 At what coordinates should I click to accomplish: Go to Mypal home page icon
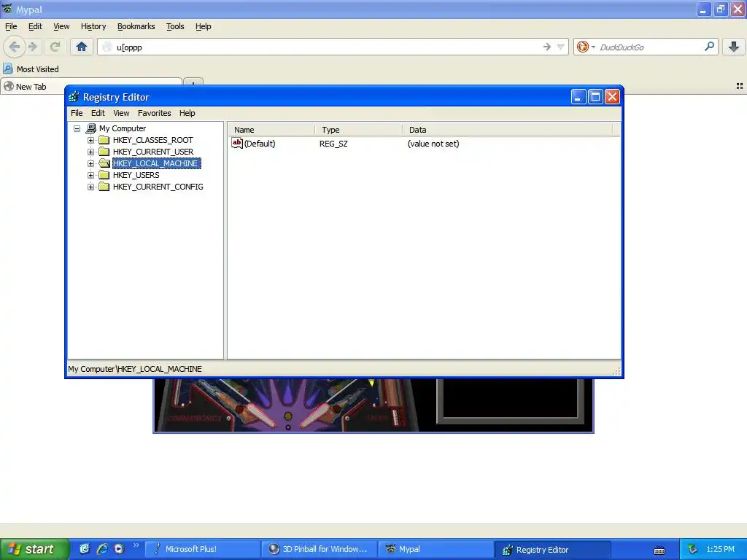(x=82, y=47)
